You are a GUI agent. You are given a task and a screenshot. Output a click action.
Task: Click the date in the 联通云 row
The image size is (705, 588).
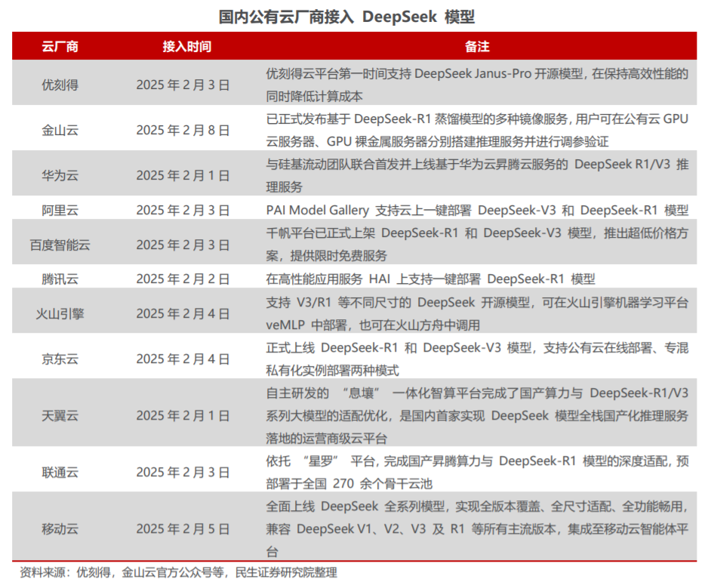pyautogui.click(x=183, y=473)
